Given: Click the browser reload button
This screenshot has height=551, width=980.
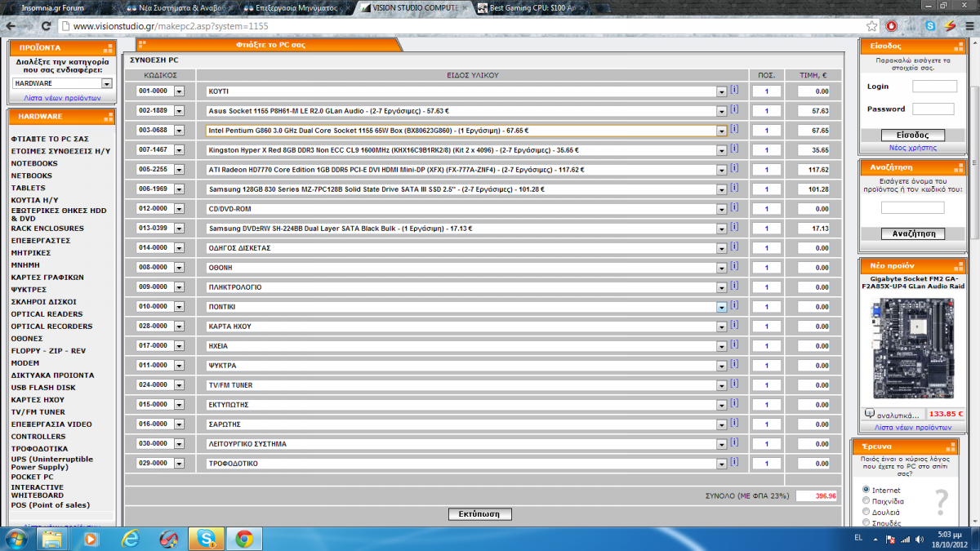Looking at the screenshot, I should click(46, 26).
